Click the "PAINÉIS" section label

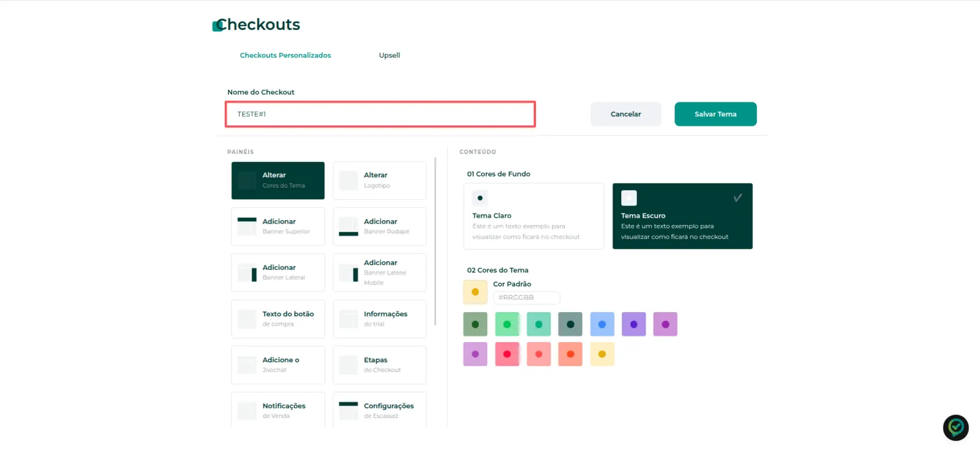pyautogui.click(x=241, y=152)
